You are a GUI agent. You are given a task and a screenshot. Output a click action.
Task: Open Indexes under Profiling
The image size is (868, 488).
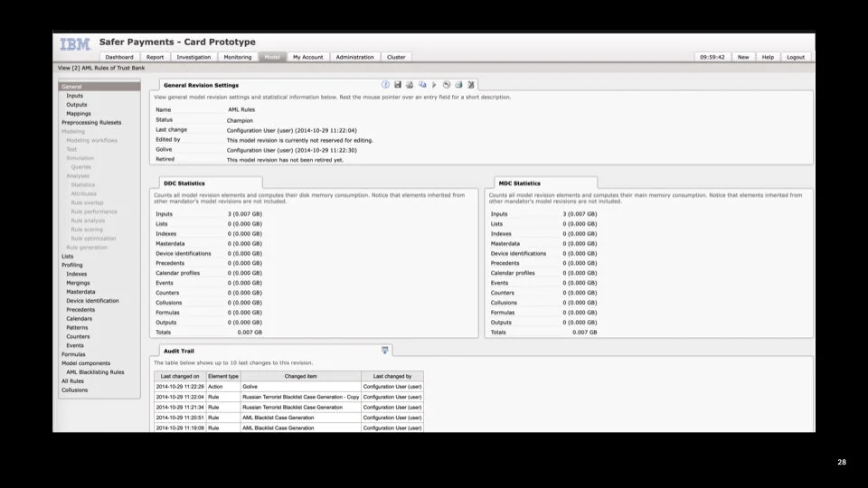pos(76,274)
